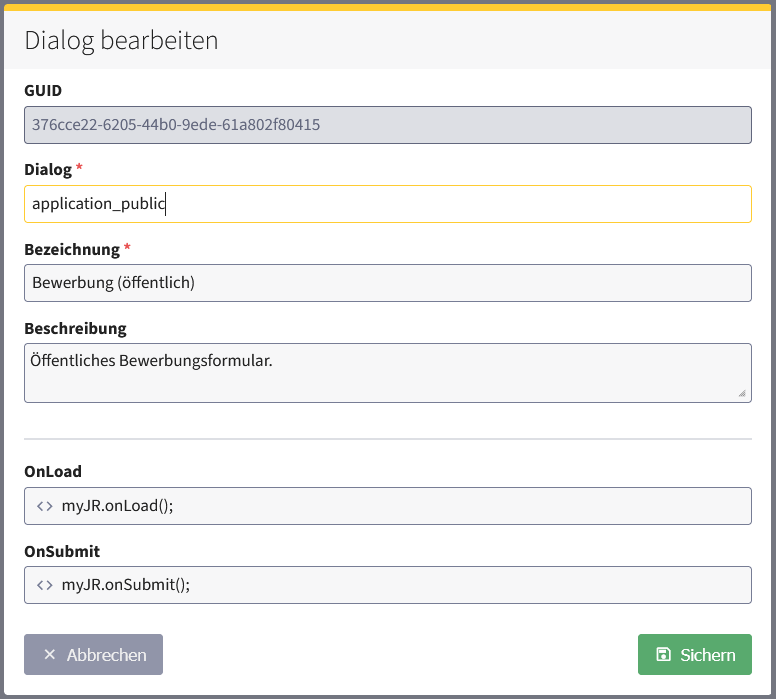Screen dimensions: 776x699
Task: Click the Dialog field label
Action: click(x=48, y=170)
